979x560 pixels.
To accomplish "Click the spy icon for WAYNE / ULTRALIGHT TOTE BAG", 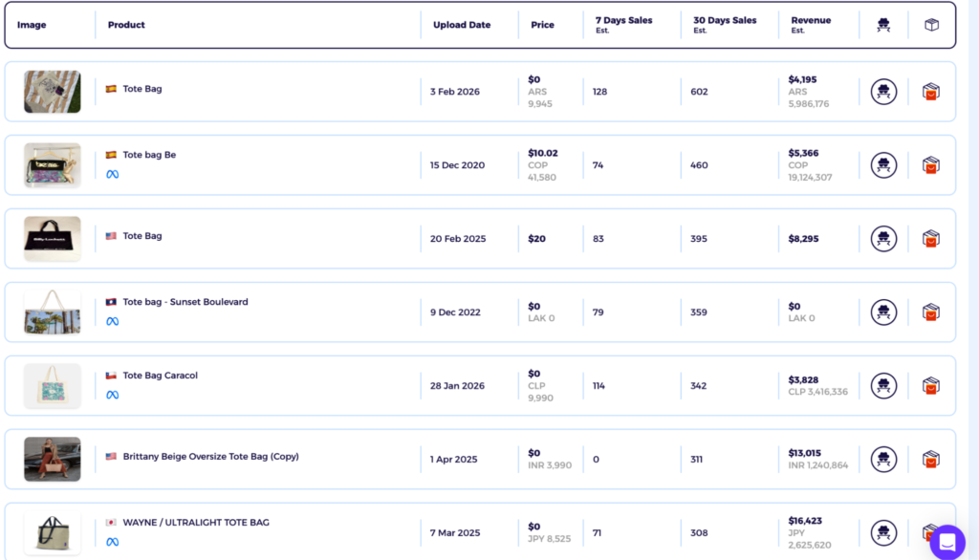I will (x=883, y=532).
